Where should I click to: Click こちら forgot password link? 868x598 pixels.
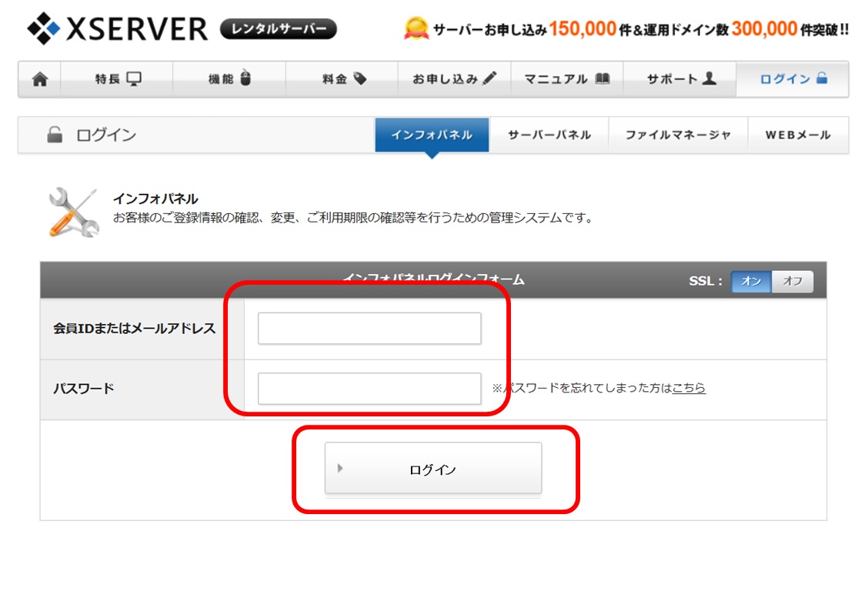click(689, 389)
